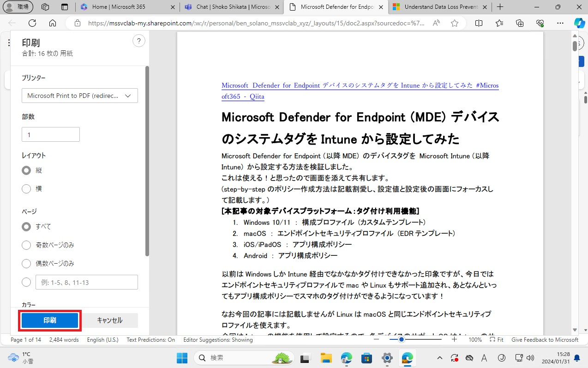
Task: Click Text Predictions: On status
Action: (x=151, y=339)
